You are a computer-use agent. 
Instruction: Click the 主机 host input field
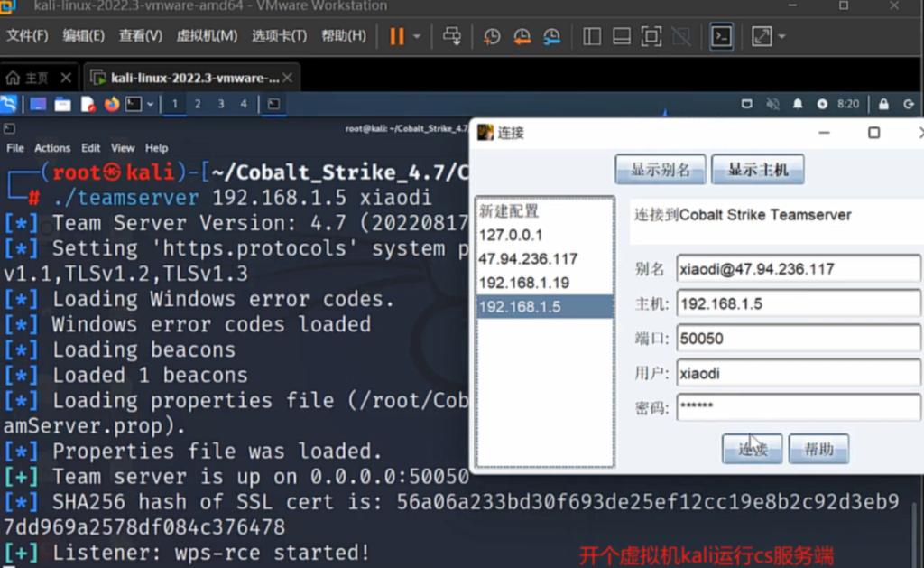point(799,303)
